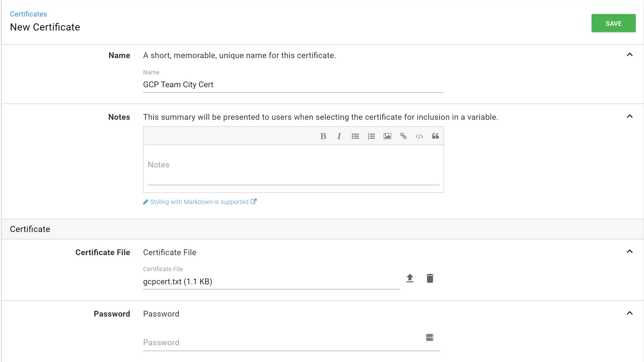The image size is (644, 362).
Task: Collapse the Password section
Action: (x=630, y=313)
